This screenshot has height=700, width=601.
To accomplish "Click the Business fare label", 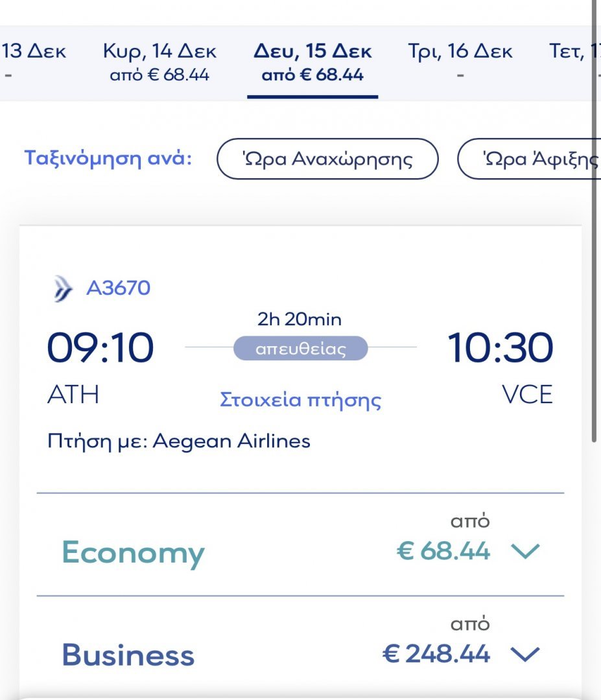I will coord(128,655).
